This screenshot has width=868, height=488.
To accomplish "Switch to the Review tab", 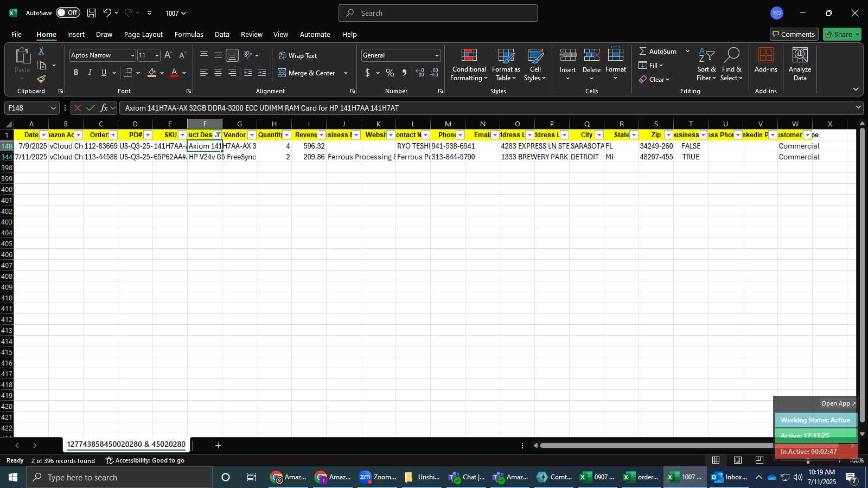I will point(252,34).
